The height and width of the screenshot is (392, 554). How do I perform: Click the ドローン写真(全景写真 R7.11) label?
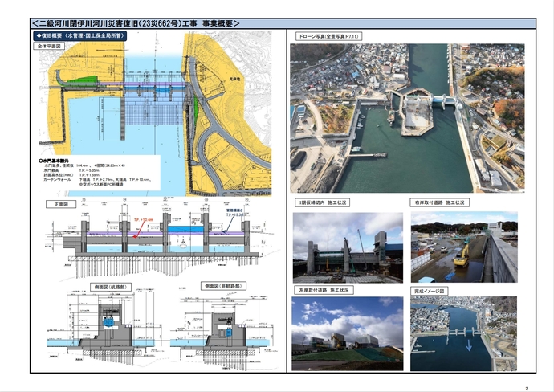coord(328,36)
